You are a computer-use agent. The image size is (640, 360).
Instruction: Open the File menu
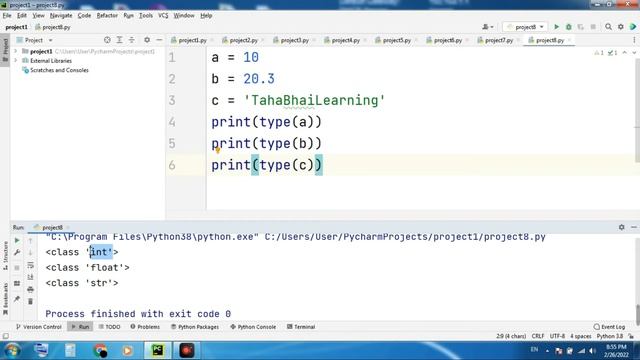point(7,16)
